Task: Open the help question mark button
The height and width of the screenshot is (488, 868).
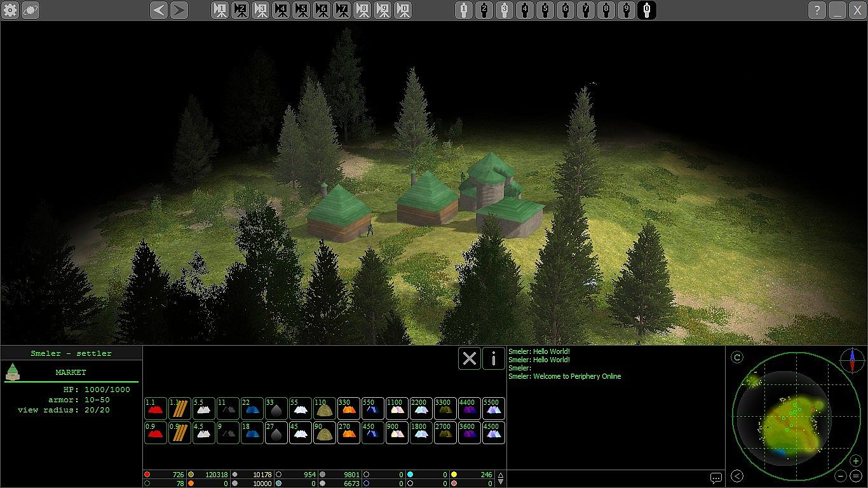Action: [x=817, y=10]
